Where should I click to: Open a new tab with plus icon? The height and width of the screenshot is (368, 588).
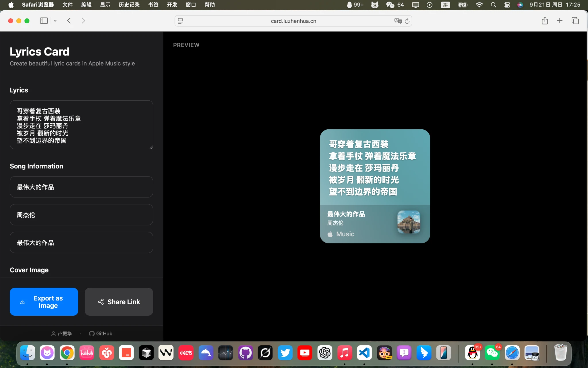point(560,21)
